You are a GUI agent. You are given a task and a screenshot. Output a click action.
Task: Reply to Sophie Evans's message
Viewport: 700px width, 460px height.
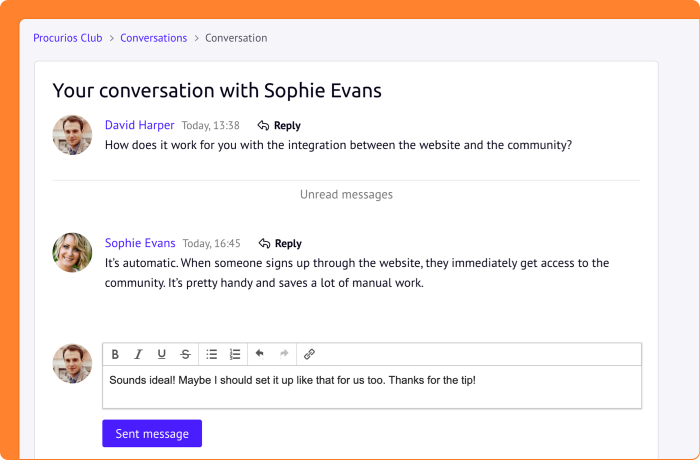click(280, 243)
